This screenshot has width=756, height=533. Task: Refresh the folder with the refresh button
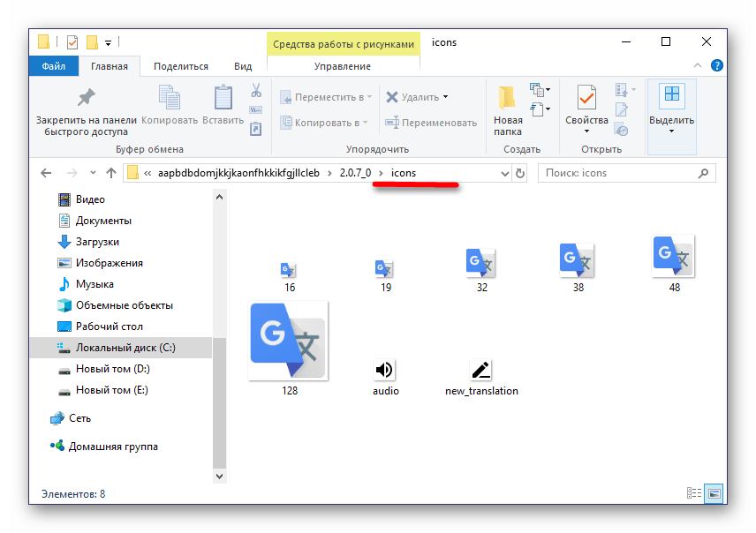coord(519,173)
